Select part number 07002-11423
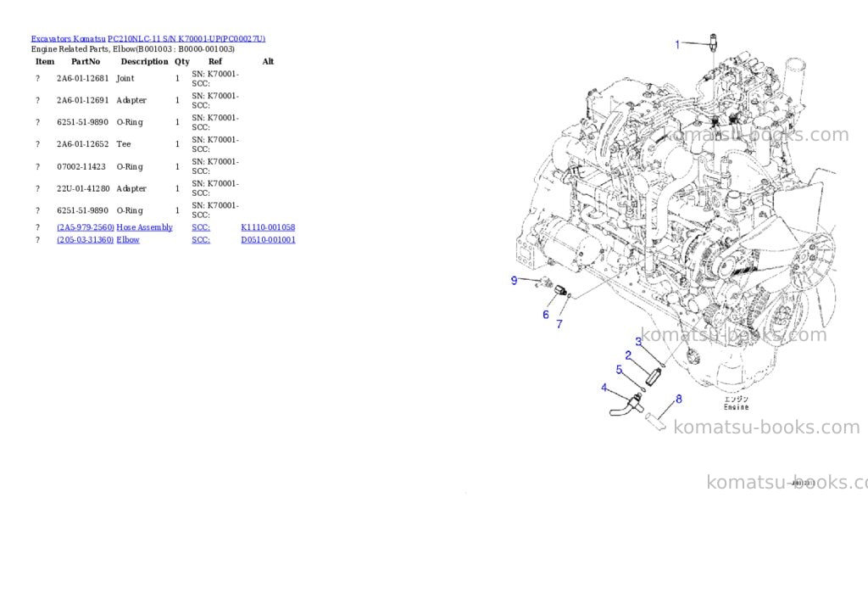Screen dimensions: 868x615 tap(81, 167)
